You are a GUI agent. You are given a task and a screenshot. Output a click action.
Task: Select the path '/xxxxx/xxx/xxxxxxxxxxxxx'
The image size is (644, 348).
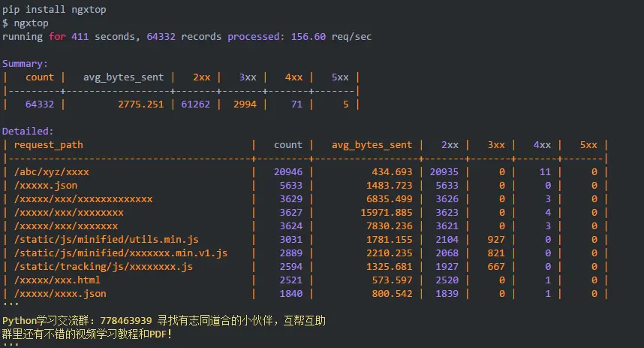coord(83,199)
